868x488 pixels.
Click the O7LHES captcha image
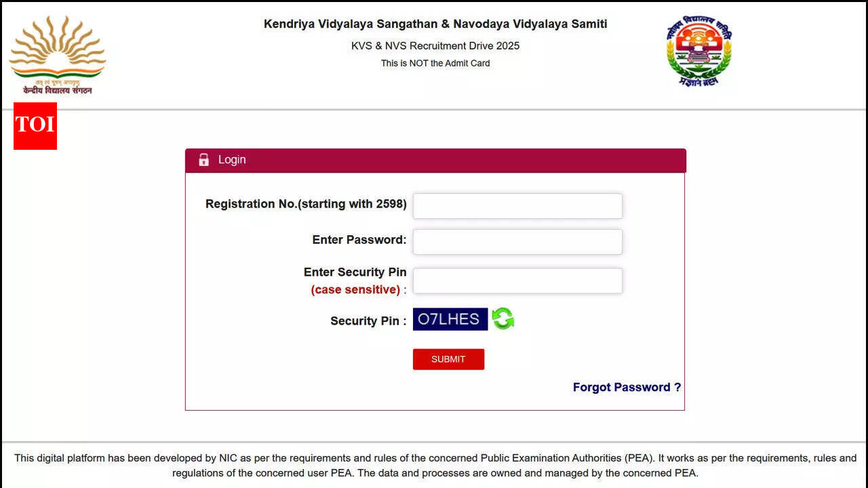tap(450, 319)
